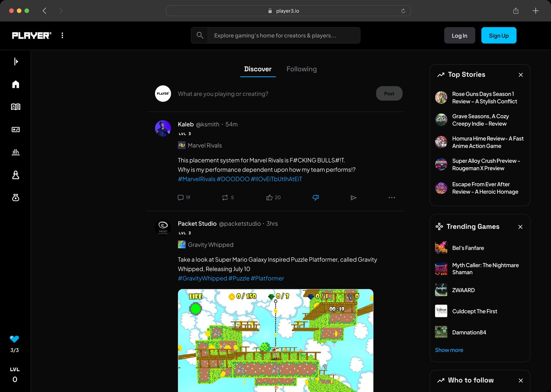Go to Home in the sidebar

coord(15,84)
